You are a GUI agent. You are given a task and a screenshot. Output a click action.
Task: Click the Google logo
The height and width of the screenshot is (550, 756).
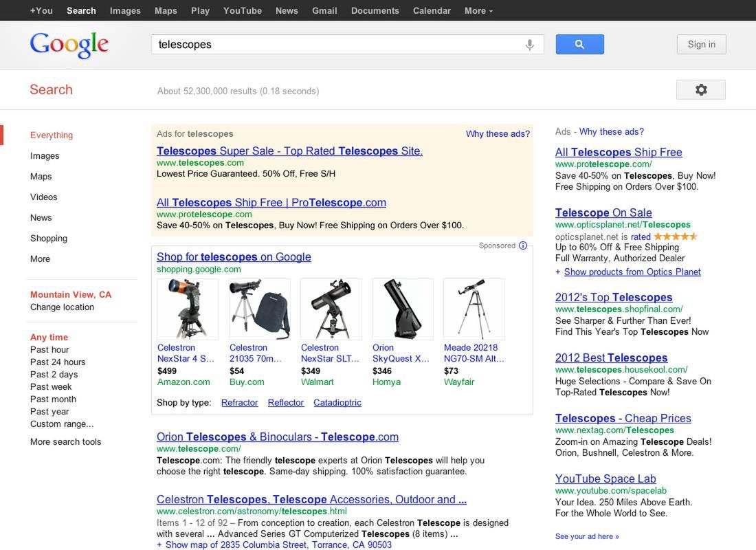[x=69, y=45]
